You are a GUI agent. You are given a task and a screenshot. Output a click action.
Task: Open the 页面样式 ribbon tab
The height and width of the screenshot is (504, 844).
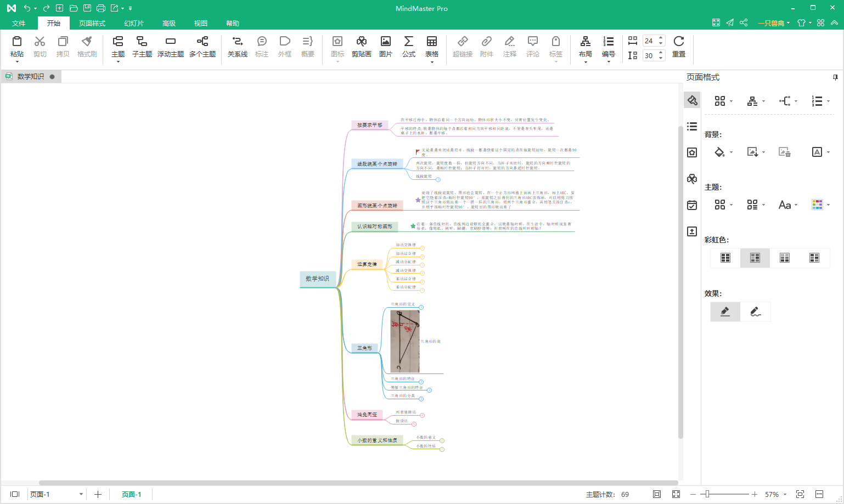(x=92, y=23)
